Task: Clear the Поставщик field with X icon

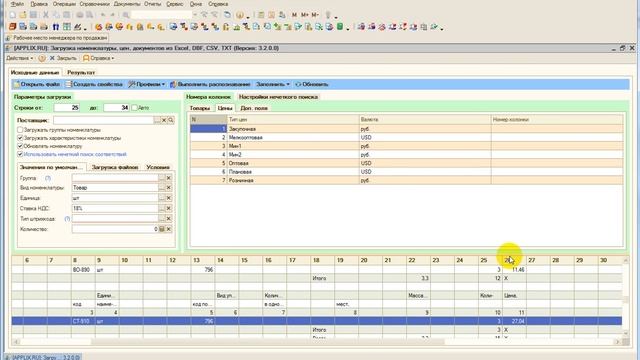Action: (x=164, y=120)
